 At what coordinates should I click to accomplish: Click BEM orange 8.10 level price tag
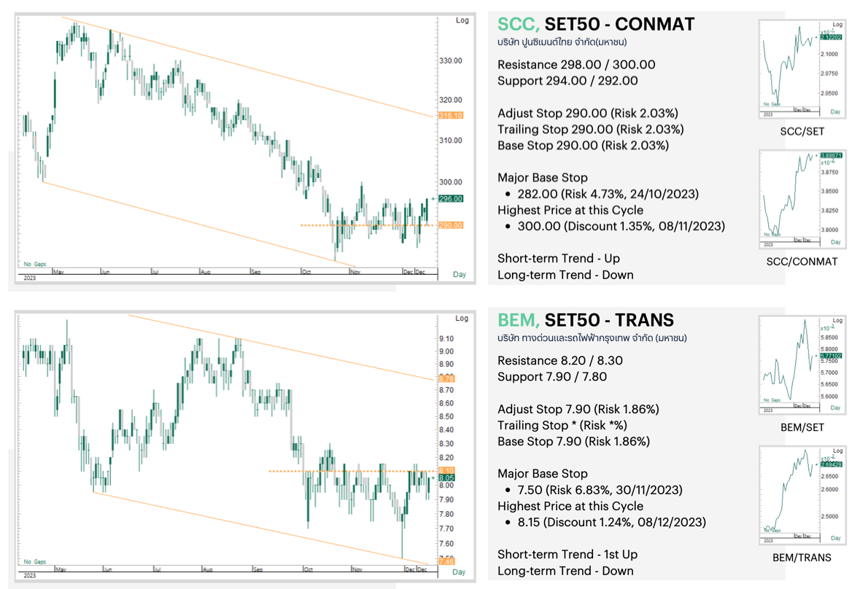click(446, 471)
